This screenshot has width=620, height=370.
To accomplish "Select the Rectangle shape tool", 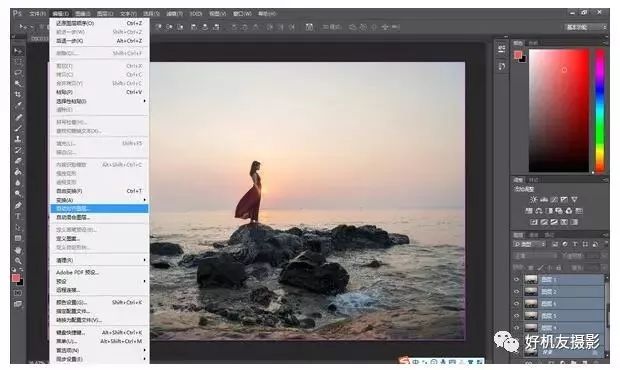I will 18,238.
